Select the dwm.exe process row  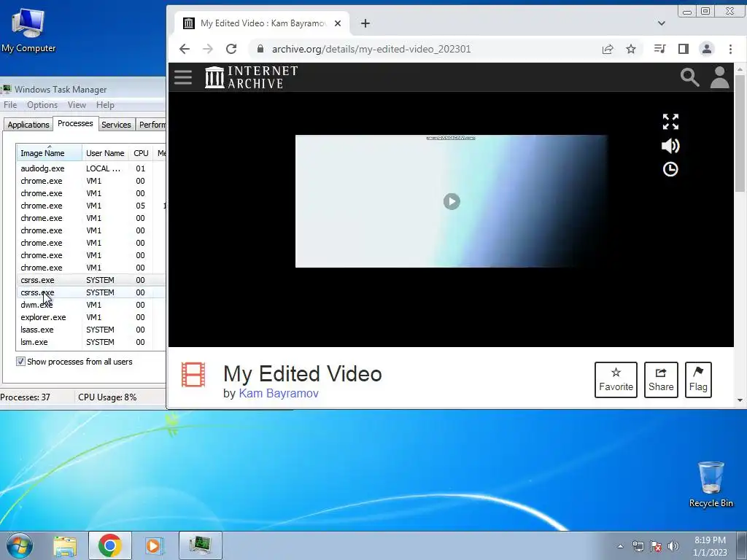90,305
